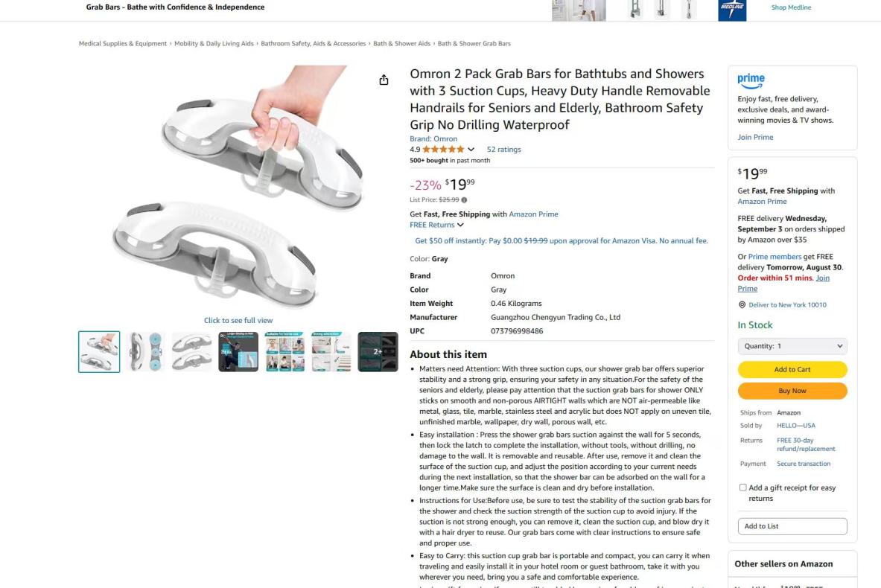Image resolution: width=881 pixels, height=588 pixels.
Task: Click the Add to List button
Action: [x=792, y=526]
